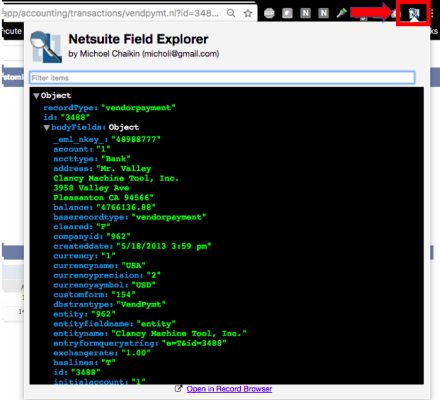
Task: Select the "Clancy Machine Tool, Inc." address line
Action: 116,178
